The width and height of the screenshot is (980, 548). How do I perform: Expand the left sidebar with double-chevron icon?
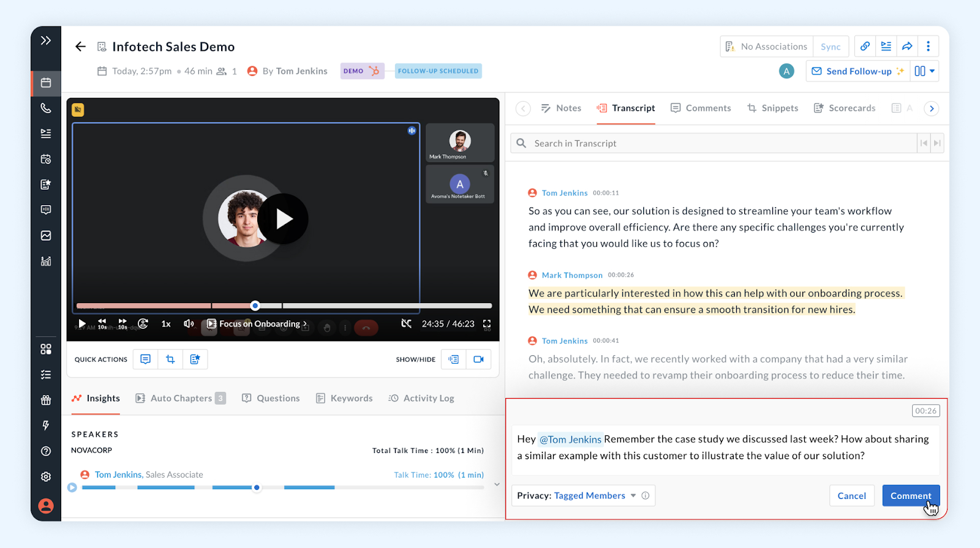(x=46, y=41)
